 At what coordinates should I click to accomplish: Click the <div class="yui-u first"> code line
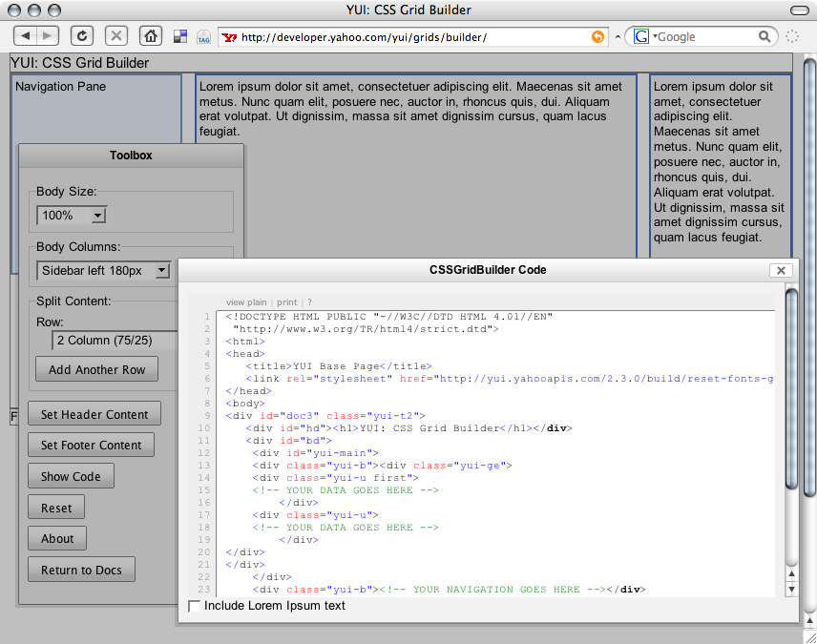335,478
